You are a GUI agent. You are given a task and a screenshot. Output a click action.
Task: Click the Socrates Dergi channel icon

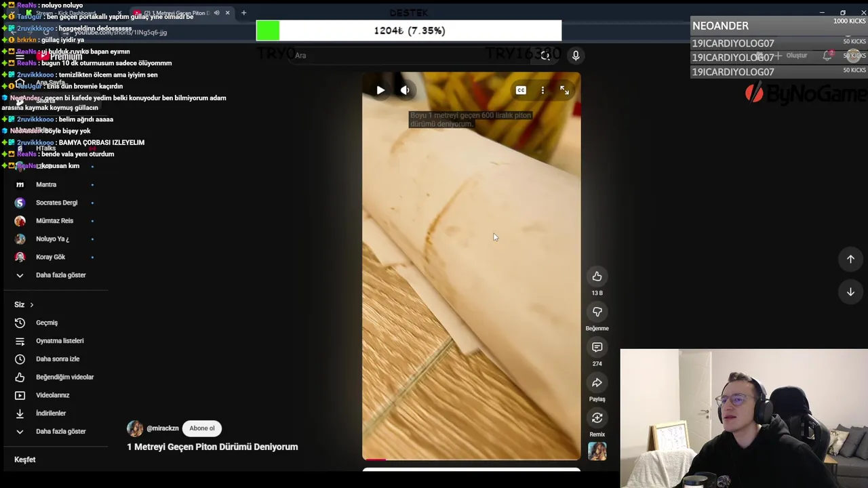tap(20, 203)
